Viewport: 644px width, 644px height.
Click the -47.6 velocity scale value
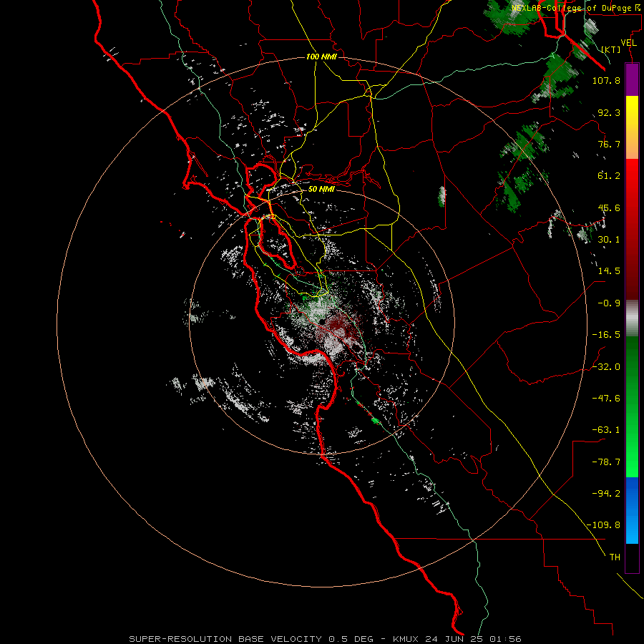coord(606,399)
